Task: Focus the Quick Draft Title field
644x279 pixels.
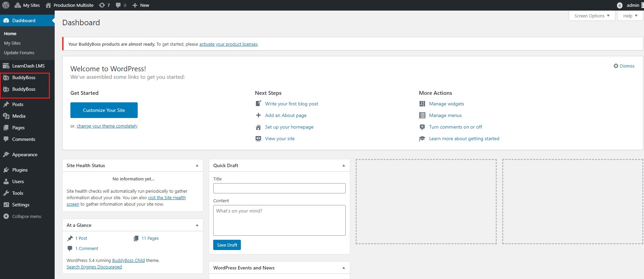Action: coord(279,188)
